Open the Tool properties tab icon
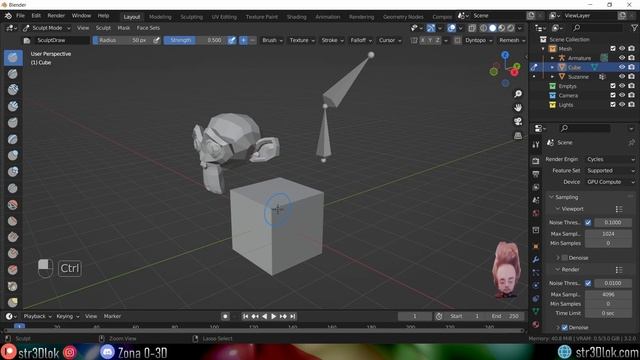640x360 pixels. tap(536, 144)
